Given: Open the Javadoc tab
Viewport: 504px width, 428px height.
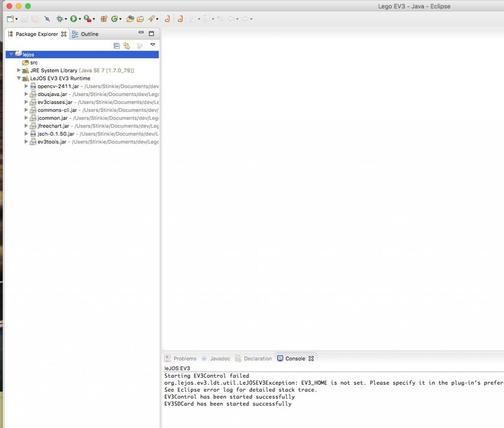Looking at the screenshot, I should click(216, 359).
